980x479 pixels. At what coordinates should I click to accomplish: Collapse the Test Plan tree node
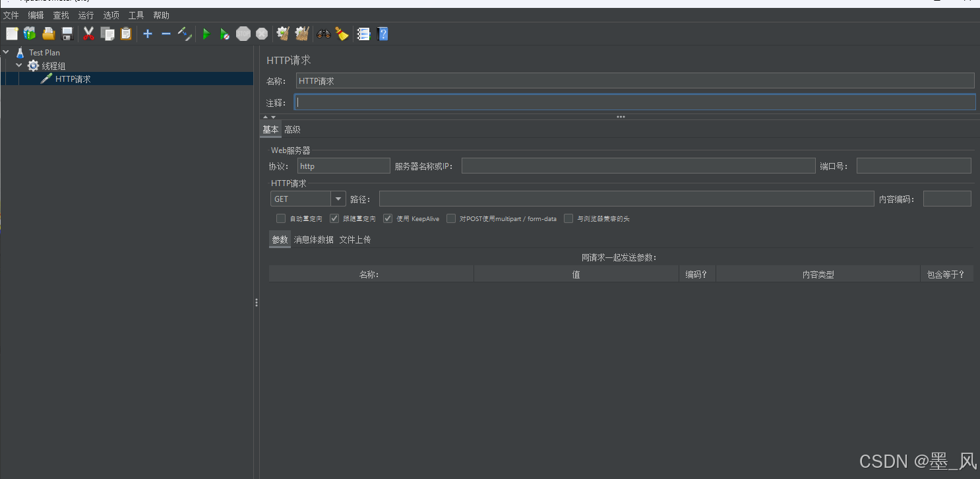6,52
